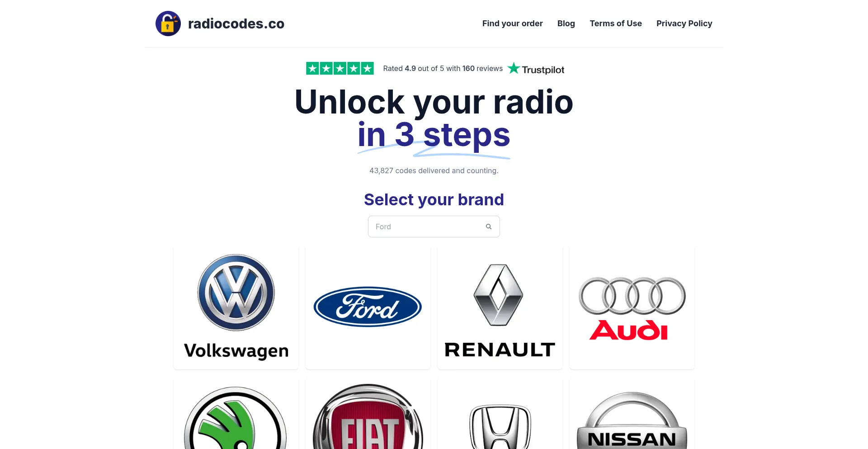868x449 pixels.
Task: Focus the brand search field showing Ford
Action: click(x=434, y=227)
